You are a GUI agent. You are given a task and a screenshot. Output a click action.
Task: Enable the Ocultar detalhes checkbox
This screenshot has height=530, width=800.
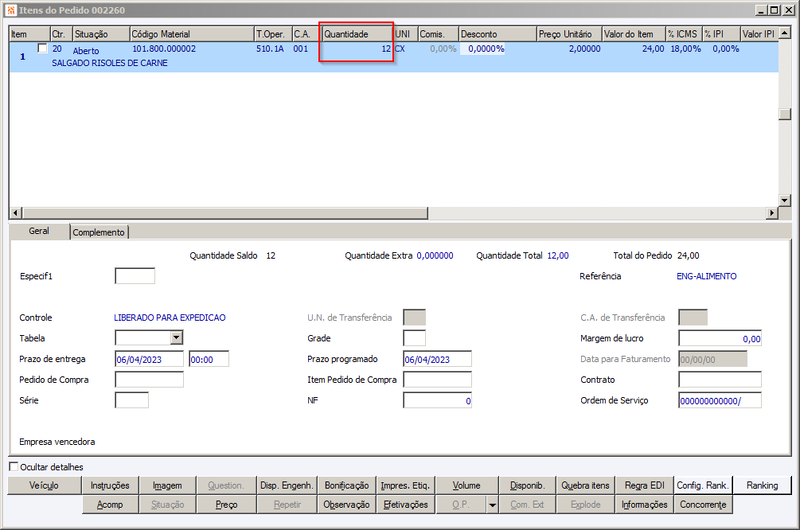pos(14,467)
